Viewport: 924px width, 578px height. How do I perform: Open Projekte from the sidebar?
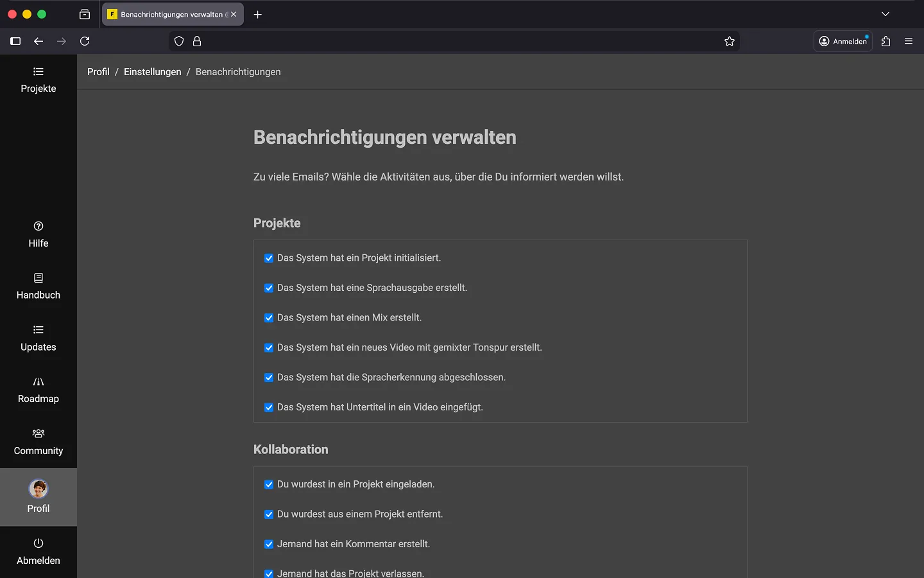pos(38,80)
